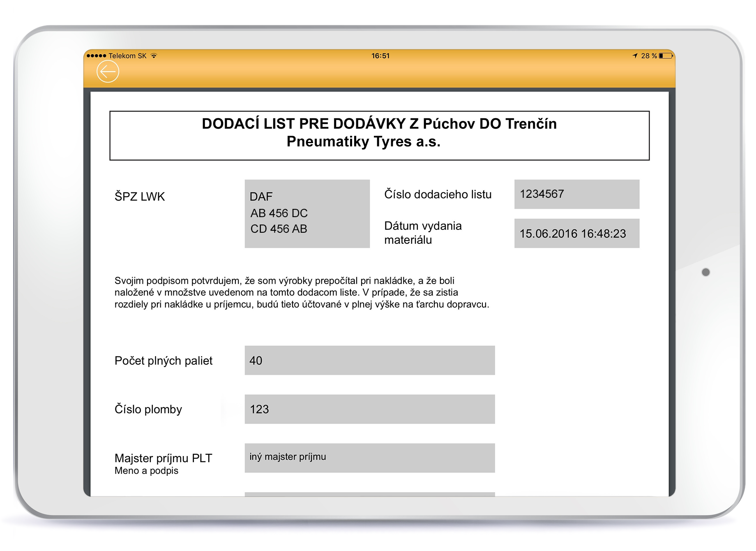Screen dimensions: 756x551
Task: Tap the 16:51 clock in status bar
Action: point(380,56)
